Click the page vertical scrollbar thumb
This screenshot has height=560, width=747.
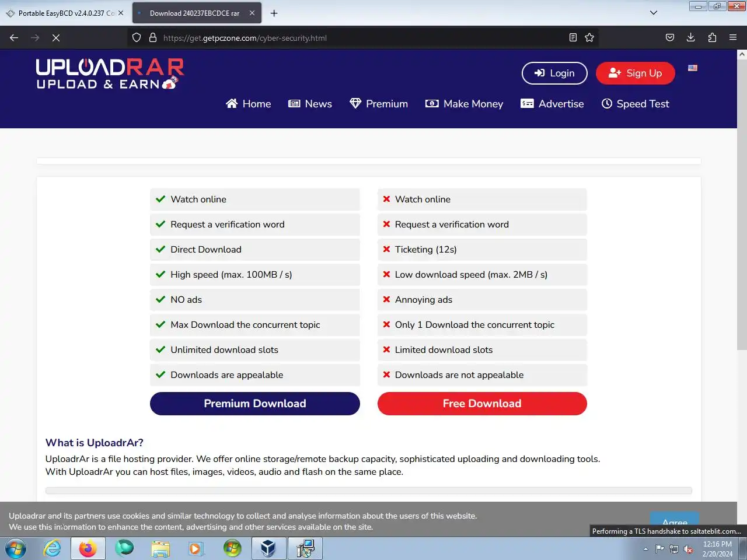click(742, 204)
